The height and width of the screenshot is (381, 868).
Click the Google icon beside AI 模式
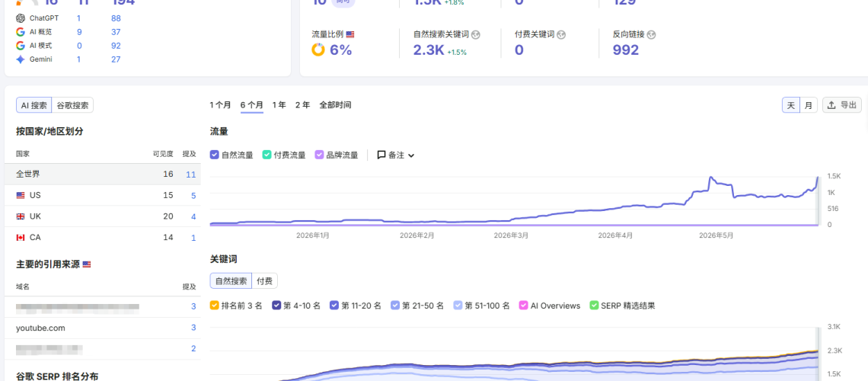click(21, 46)
